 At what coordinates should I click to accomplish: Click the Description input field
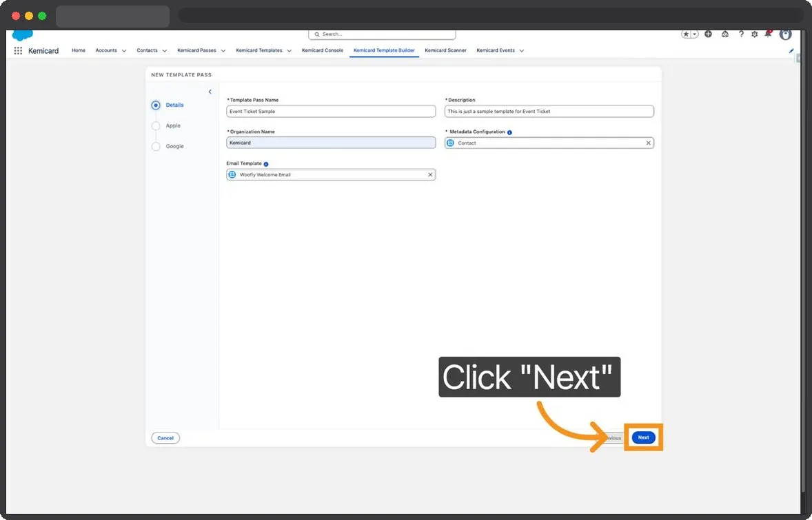[x=549, y=112]
